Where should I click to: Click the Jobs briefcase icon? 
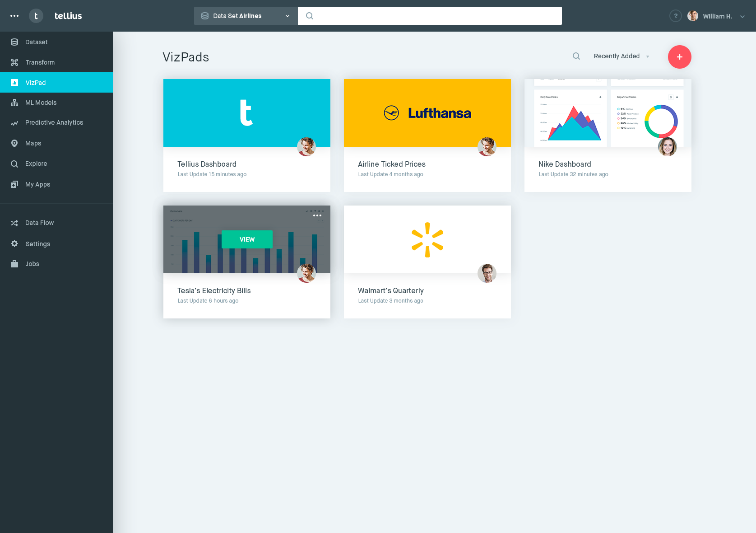point(14,264)
